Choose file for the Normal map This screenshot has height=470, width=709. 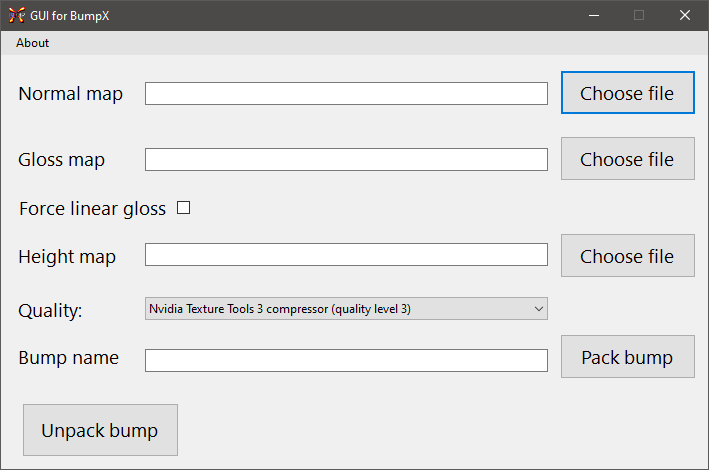point(627,93)
